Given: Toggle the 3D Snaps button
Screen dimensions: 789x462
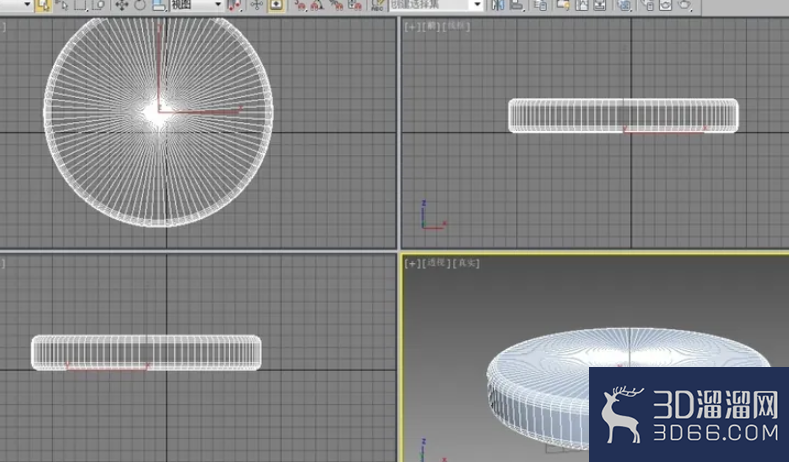Looking at the screenshot, I should click(300, 5).
